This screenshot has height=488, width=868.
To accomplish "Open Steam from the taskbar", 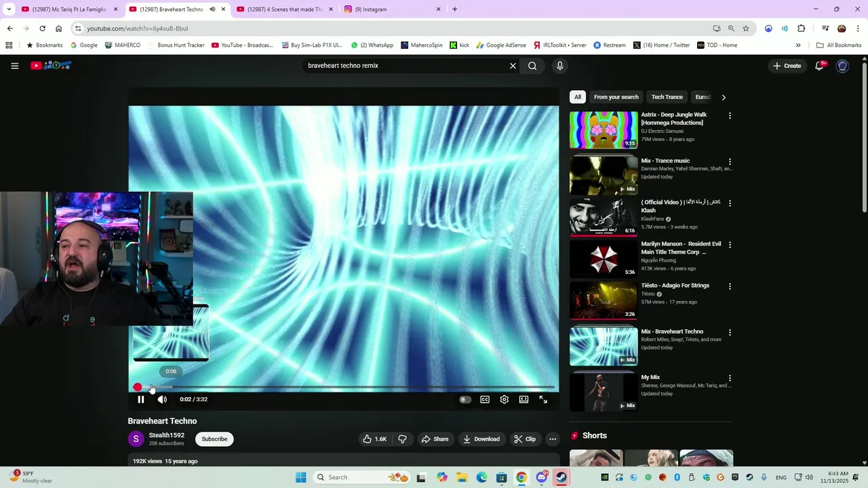I will pyautogui.click(x=561, y=477).
